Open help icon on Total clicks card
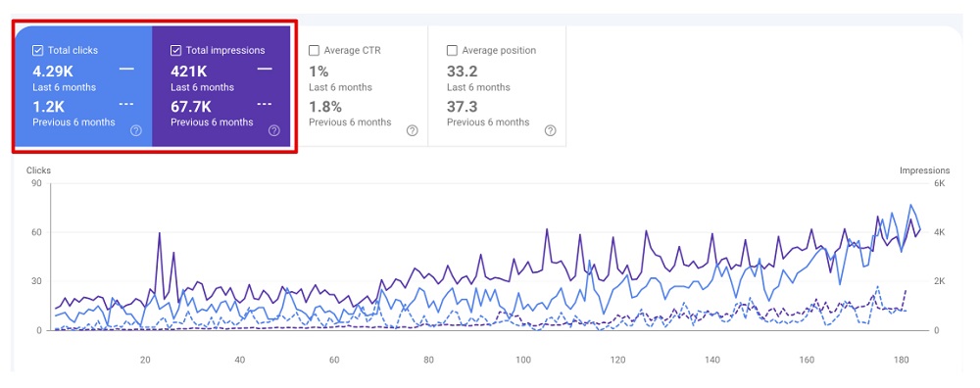980x388 pixels. click(x=136, y=130)
